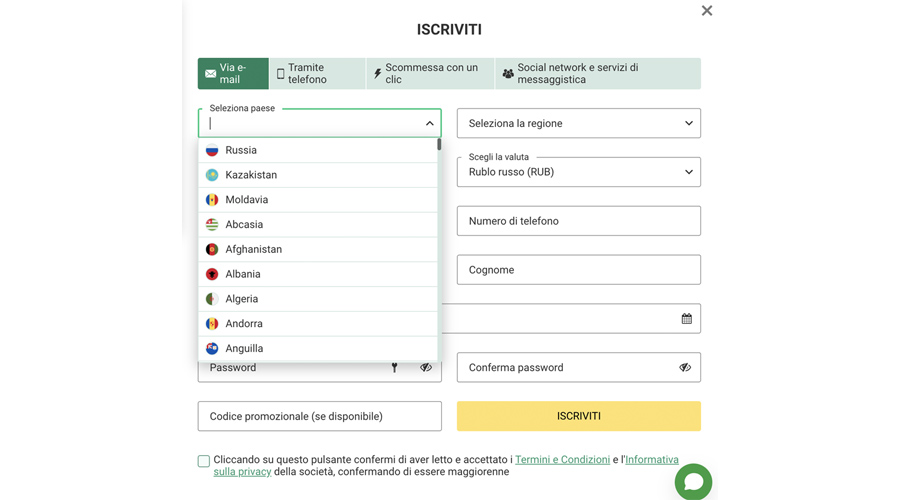Focus the Conferma password field
900x500 pixels.
[x=579, y=367]
